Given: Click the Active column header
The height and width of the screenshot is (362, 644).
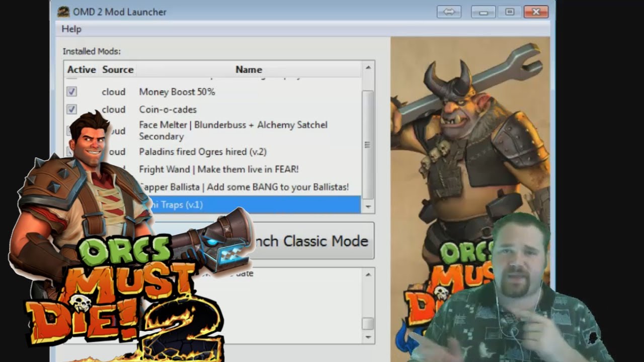Looking at the screenshot, I should pyautogui.click(x=82, y=69).
